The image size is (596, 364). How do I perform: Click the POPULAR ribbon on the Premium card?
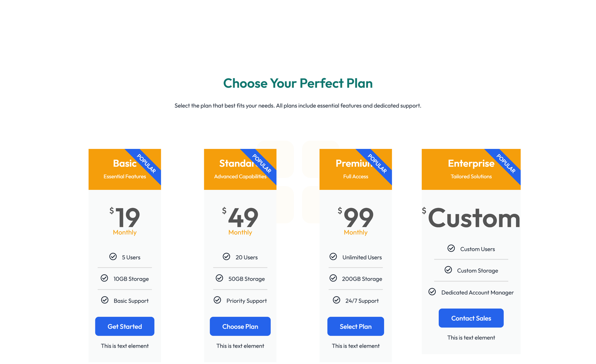(x=378, y=164)
